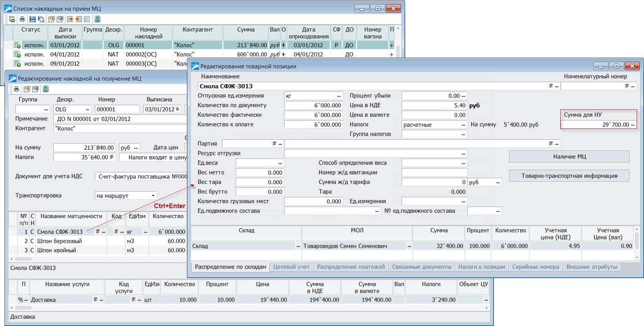
Task: Open Ед.подвижного состава selector
Action: [377, 211]
